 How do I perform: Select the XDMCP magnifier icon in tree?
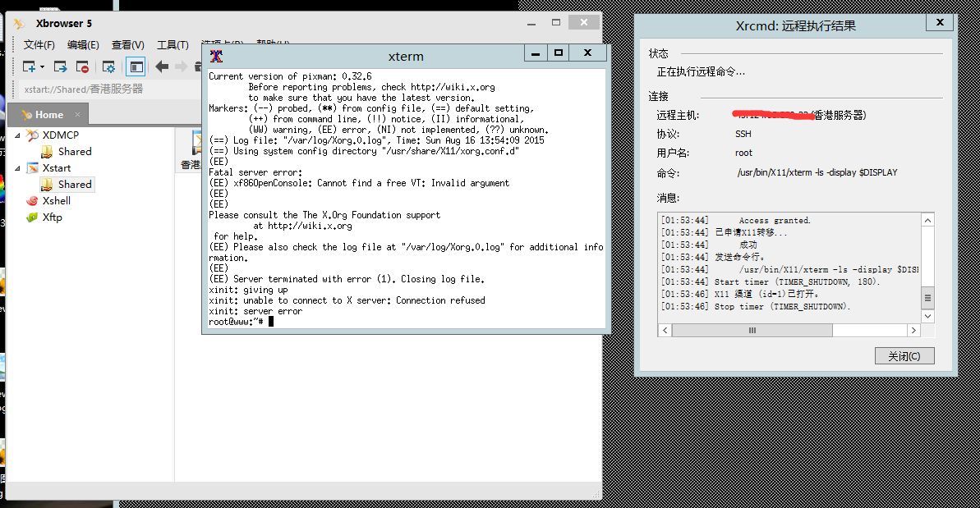(x=33, y=135)
